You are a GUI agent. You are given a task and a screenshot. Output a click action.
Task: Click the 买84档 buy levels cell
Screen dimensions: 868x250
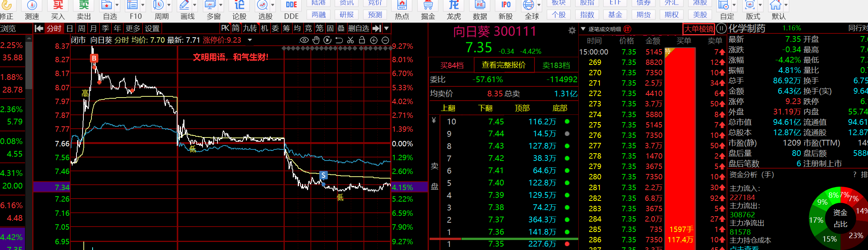click(x=452, y=65)
